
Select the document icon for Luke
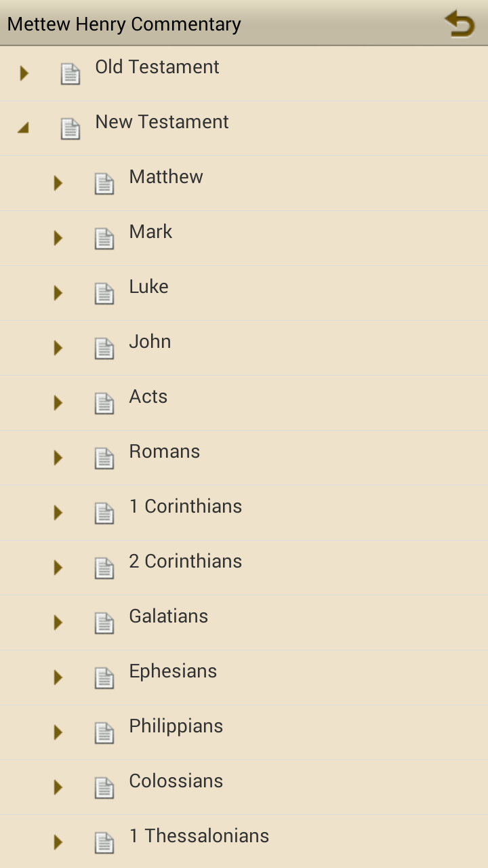pos(104,292)
